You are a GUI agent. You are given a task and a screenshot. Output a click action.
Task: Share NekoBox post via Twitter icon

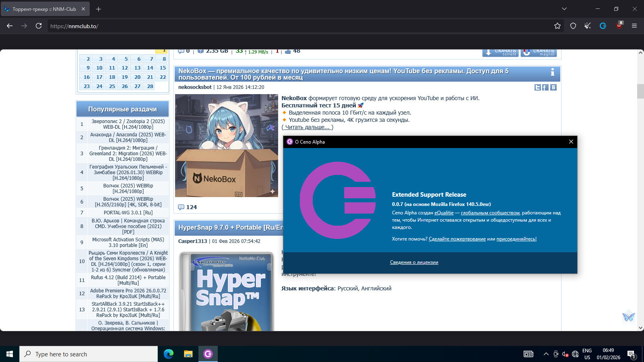pyautogui.click(x=537, y=87)
